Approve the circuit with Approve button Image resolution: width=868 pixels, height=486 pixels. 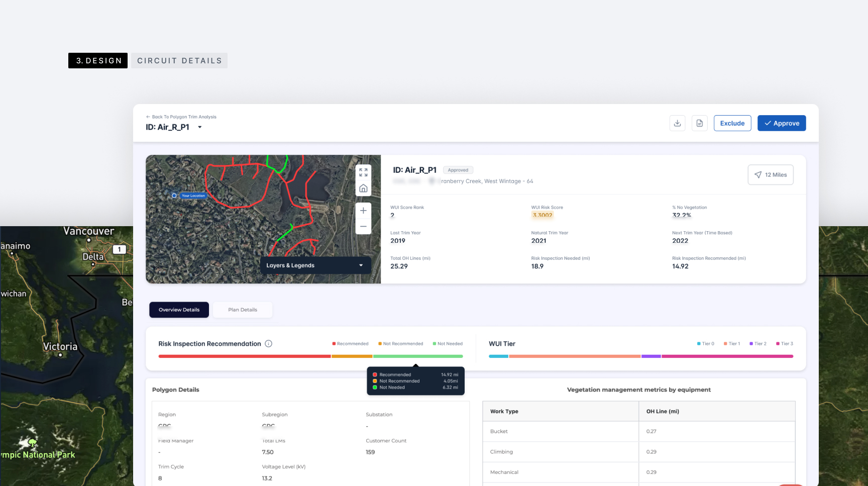[782, 123]
